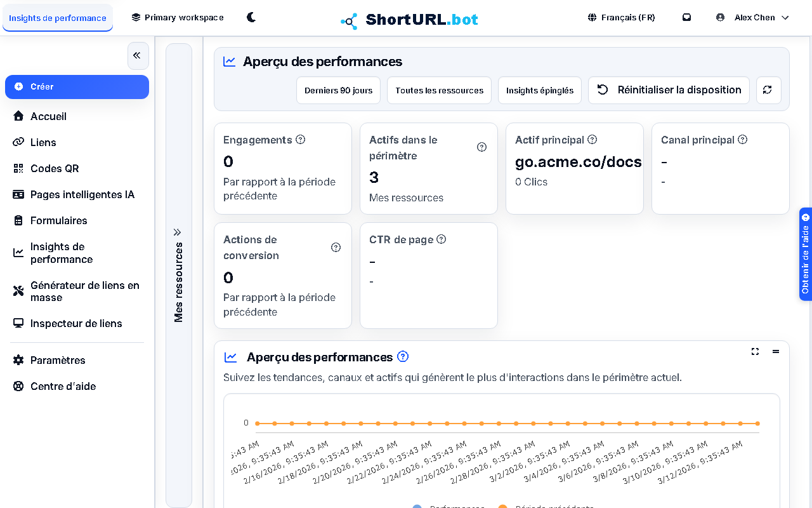Open the Obtenir de l'aide side tab
The image size is (812, 508).
coord(806,254)
